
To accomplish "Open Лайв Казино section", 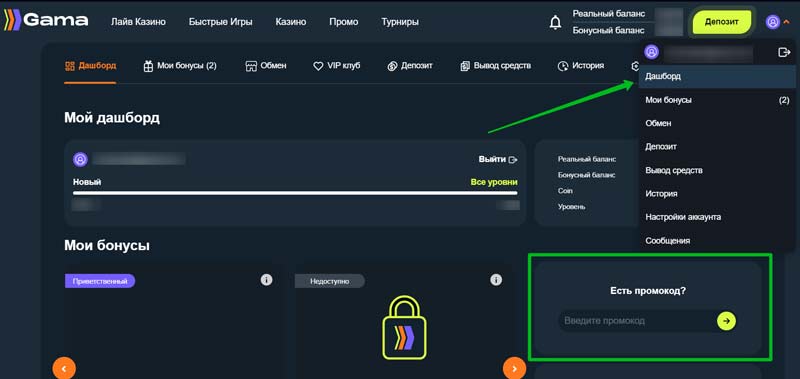I will click(x=138, y=22).
